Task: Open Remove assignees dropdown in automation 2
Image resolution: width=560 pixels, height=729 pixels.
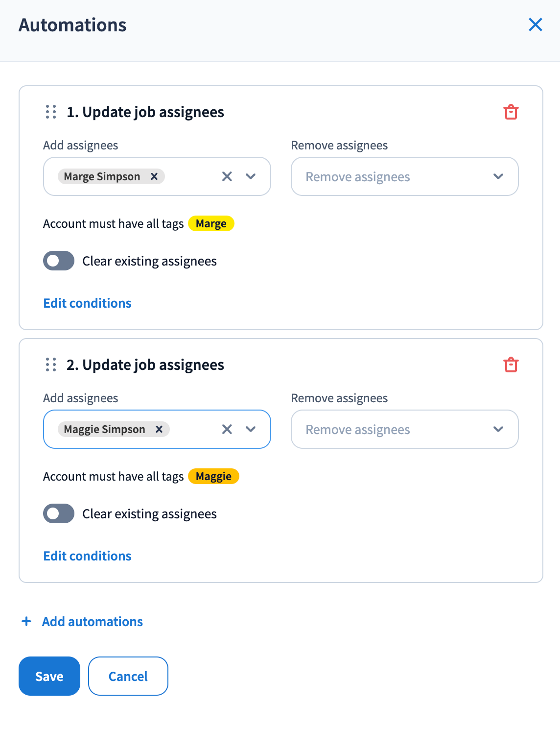Action: click(x=404, y=429)
